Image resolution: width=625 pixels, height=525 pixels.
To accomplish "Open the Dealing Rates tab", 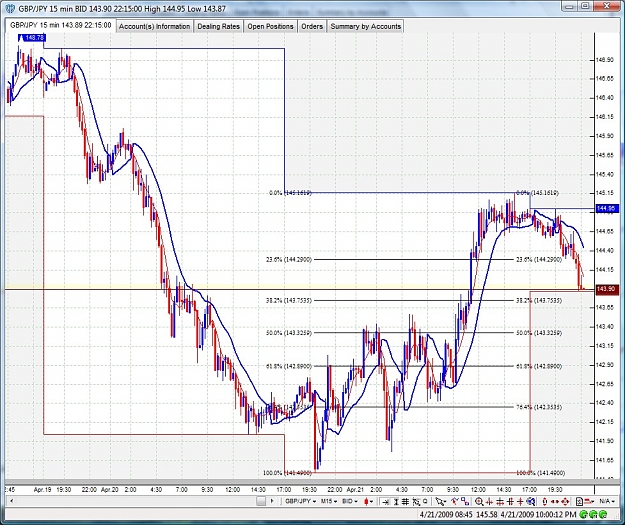I will pos(218,26).
